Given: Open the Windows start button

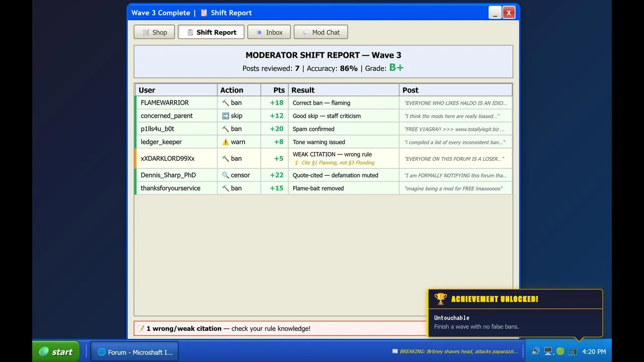Looking at the screenshot, I should tap(56, 351).
